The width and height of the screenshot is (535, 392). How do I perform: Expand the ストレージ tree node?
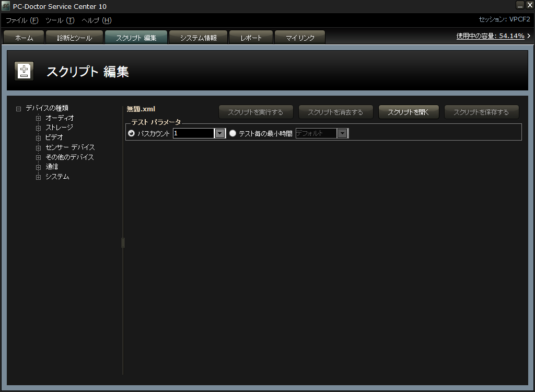(38, 128)
